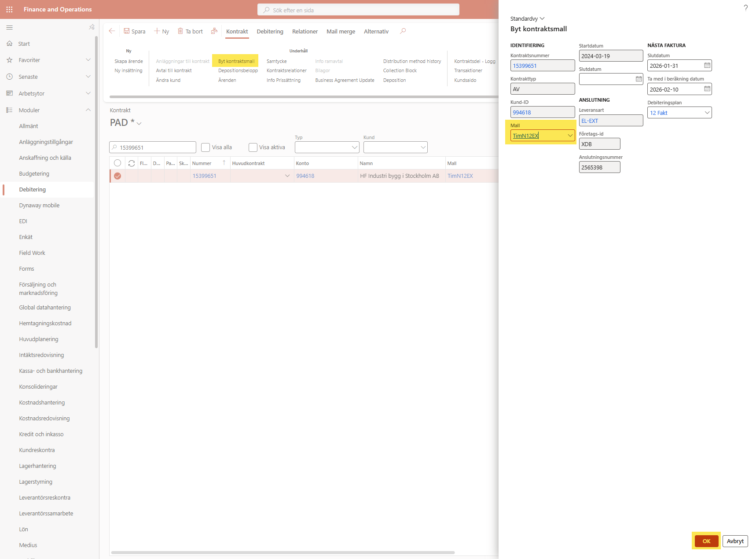Open the help question mark icon
The height and width of the screenshot is (559, 756).
745,8
